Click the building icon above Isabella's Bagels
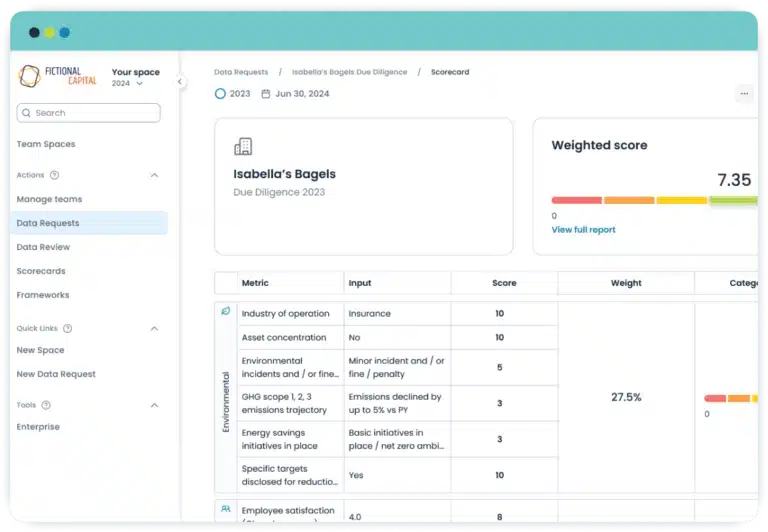Screen dimensions: 768x532 tap(242, 147)
